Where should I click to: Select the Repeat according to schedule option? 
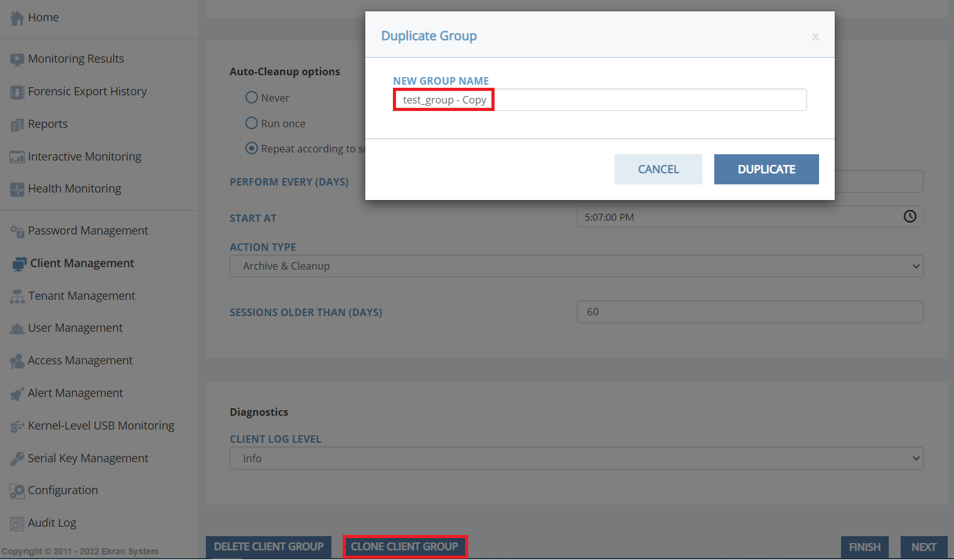pyautogui.click(x=252, y=149)
